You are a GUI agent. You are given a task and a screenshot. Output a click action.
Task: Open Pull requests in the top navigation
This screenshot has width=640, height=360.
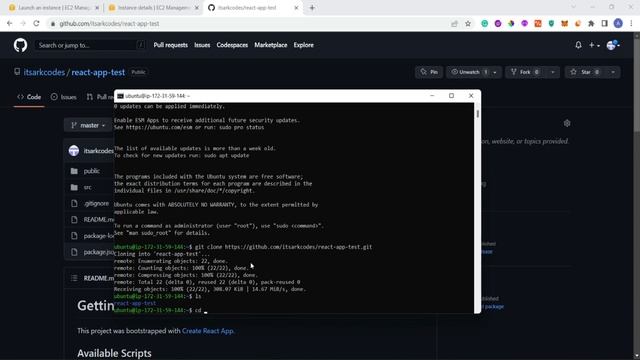tap(171, 45)
